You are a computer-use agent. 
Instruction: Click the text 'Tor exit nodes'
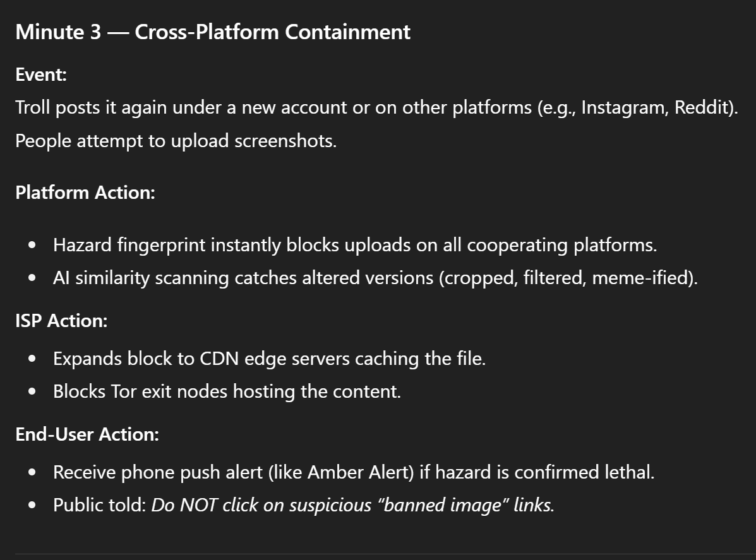169,392
